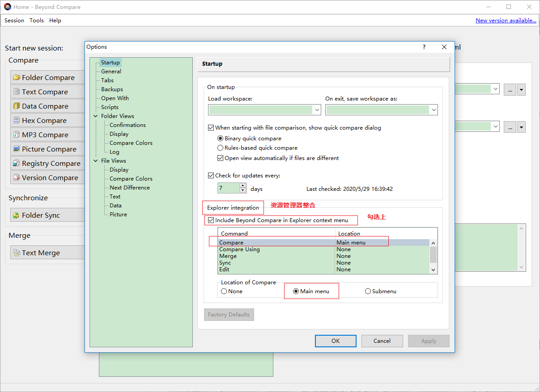Image resolution: width=540 pixels, height=392 pixels.
Task: Select the Compare Using command row
Action: coord(324,249)
